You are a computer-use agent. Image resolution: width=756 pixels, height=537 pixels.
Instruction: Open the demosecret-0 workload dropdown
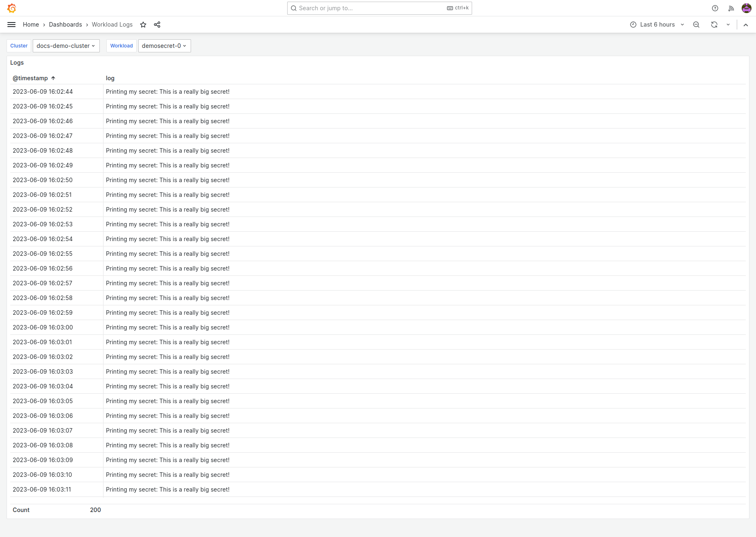(x=164, y=46)
